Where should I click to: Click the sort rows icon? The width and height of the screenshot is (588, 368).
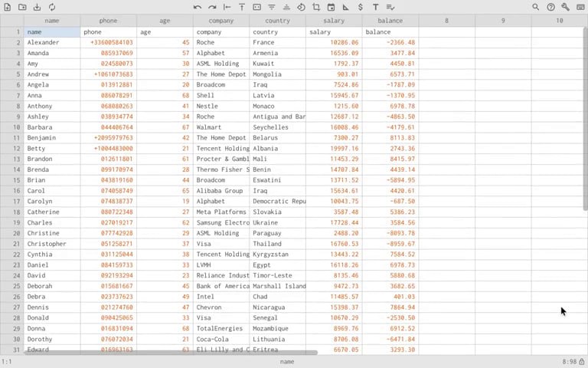pos(286,7)
